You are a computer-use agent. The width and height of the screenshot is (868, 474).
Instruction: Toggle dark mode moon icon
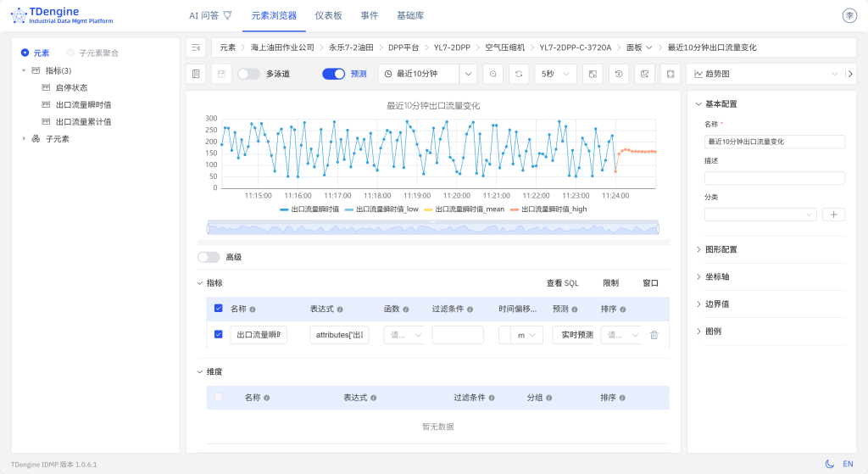click(x=829, y=464)
